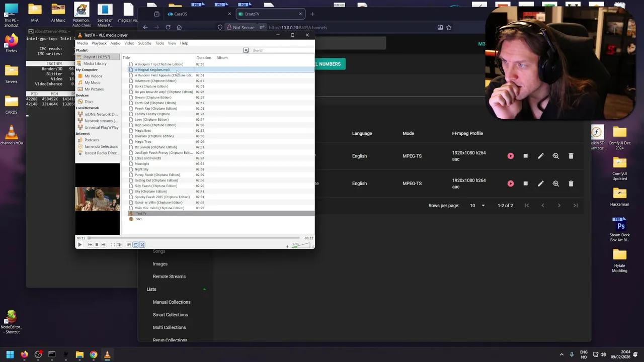Open Windows Start menu
The width and height of the screenshot is (644, 362).
pos(10,355)
